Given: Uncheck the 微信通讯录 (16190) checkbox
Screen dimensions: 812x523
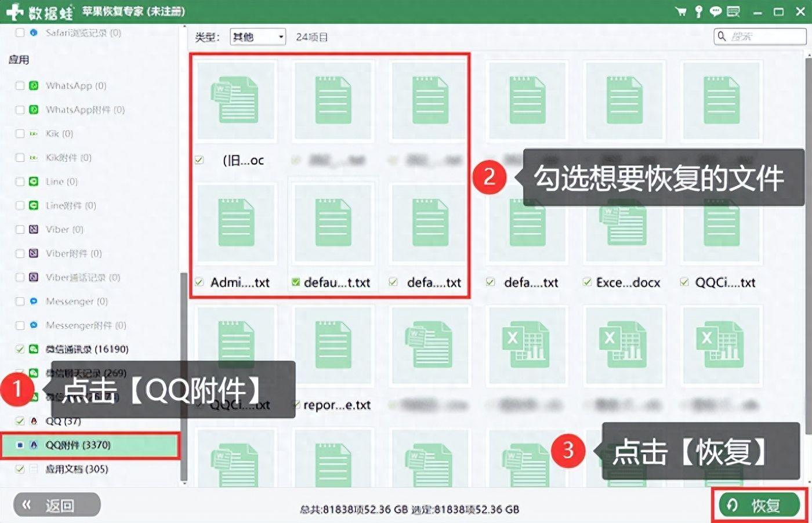Looking at the screenshot, I should click(20, 349).
